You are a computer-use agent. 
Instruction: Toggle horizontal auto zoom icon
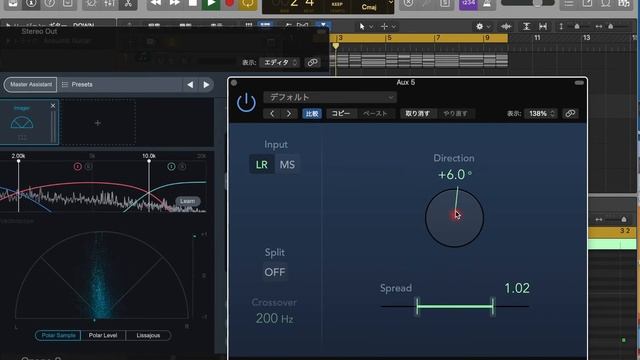click(543, 27)
